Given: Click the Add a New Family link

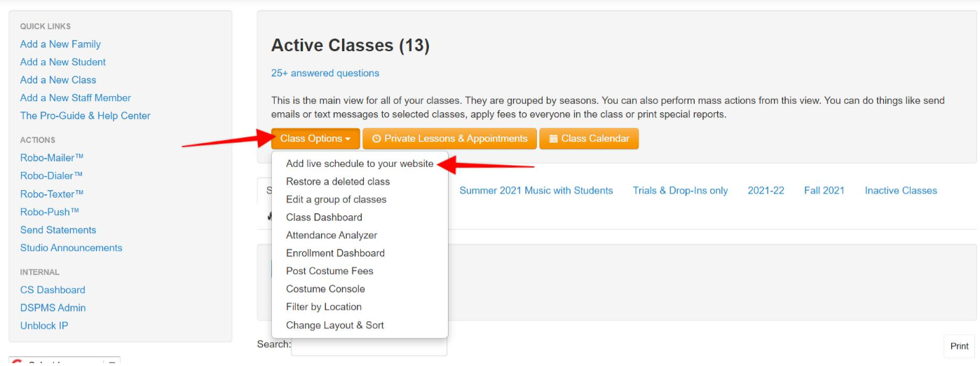Looking at the screenshot, I should [60, 44].
